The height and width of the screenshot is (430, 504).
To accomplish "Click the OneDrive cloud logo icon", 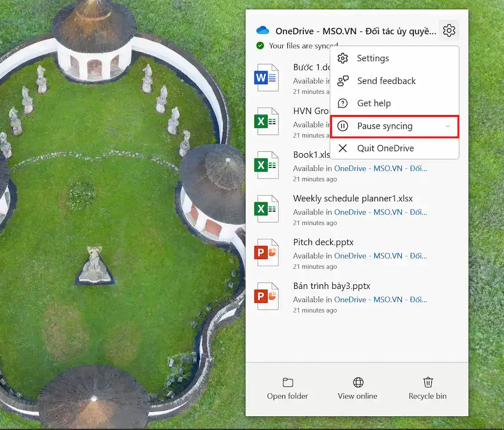I will 263,31.
